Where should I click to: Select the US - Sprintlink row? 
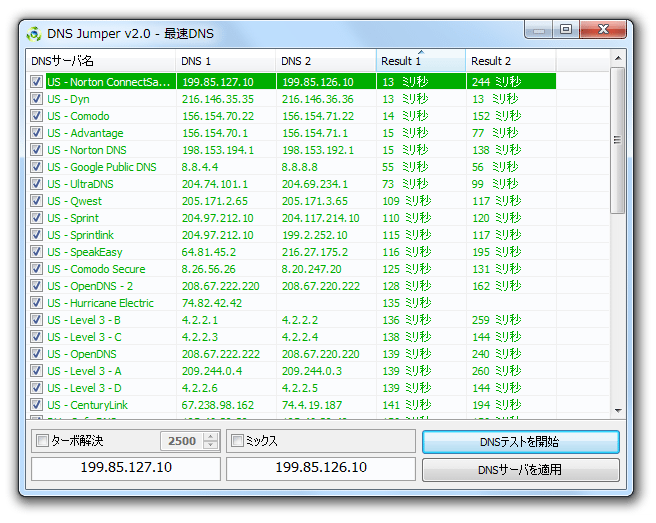[291, 235]
